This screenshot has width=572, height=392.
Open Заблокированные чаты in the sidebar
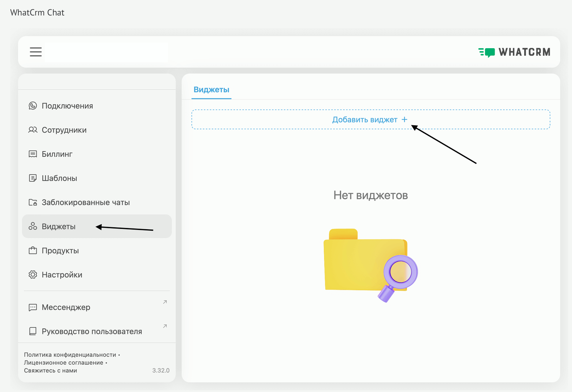coord(86,202)
